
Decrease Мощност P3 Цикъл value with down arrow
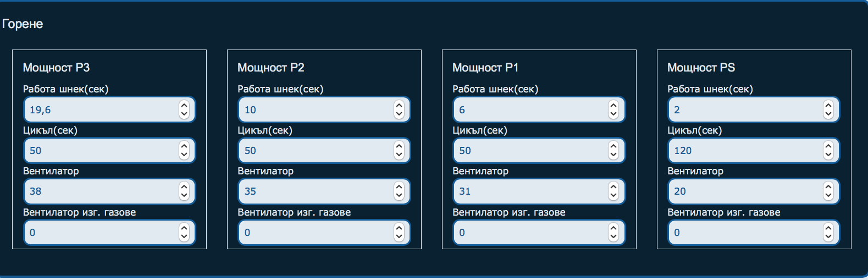coord(184,155)
